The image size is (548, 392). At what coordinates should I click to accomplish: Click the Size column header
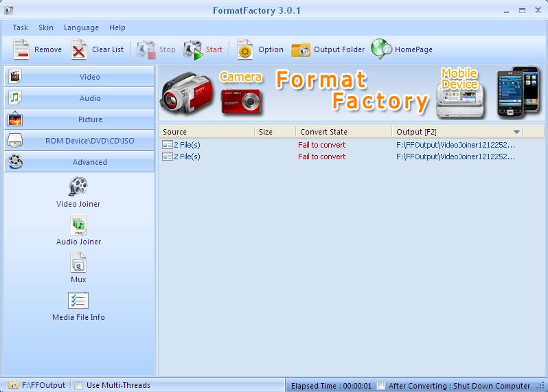pyautogui.click(x=275, y=132)
